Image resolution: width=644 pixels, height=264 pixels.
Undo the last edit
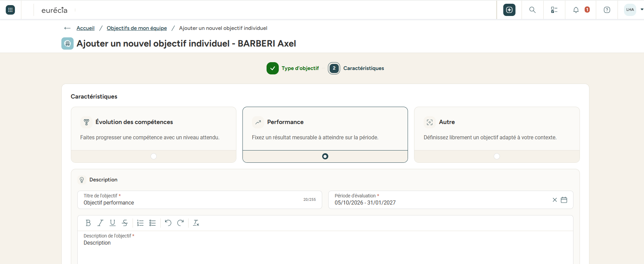click(x=168, y=223)
